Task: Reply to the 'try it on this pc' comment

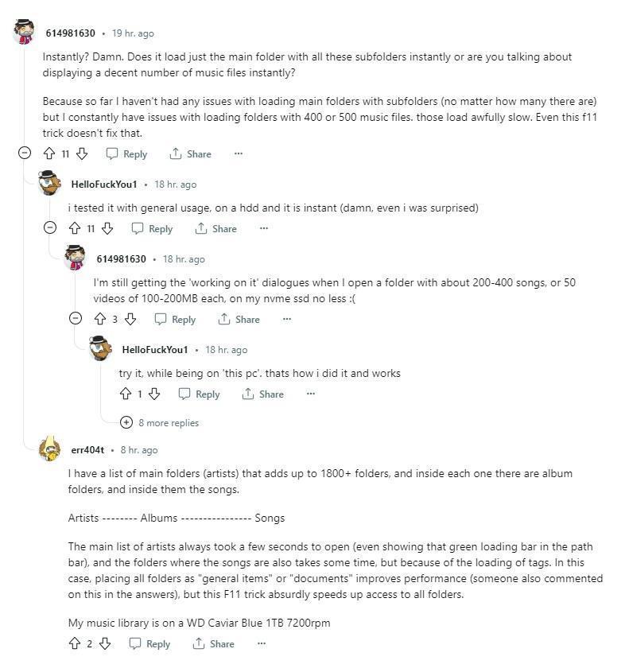Action: tap(199, 394)
